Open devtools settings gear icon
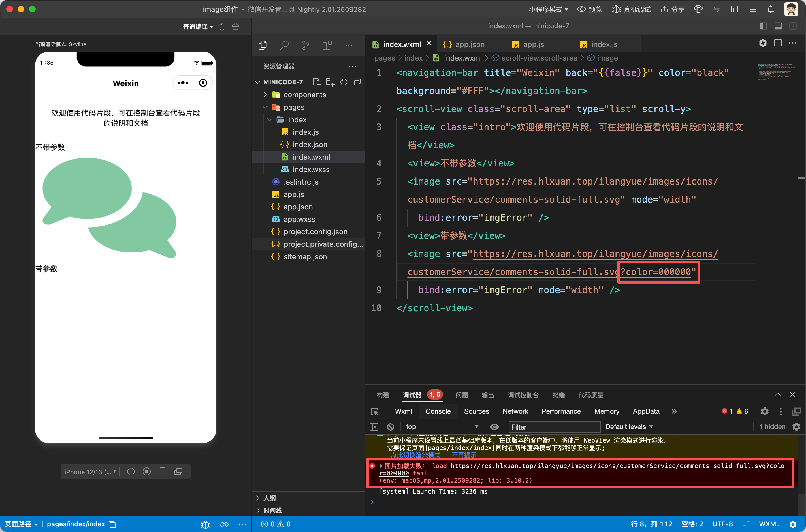The image size is (806, 532). tap(764, 411)
